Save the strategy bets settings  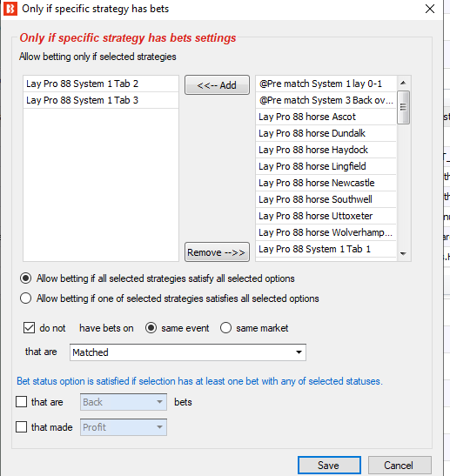[329, 465]
